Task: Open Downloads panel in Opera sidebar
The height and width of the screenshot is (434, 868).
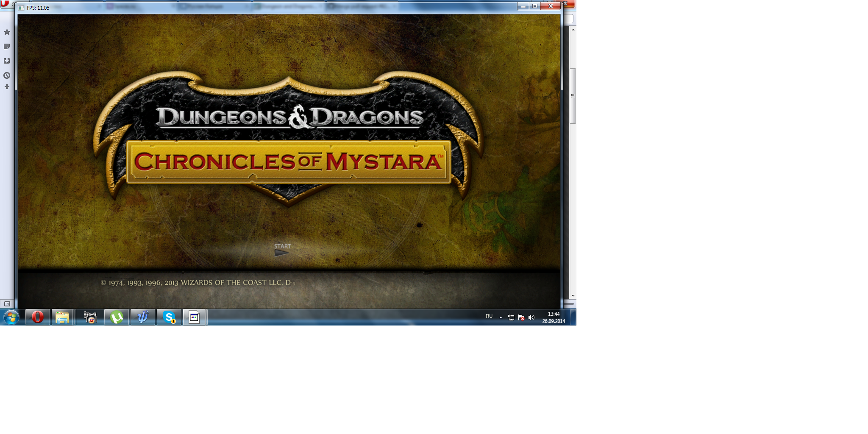Action: 7,61
